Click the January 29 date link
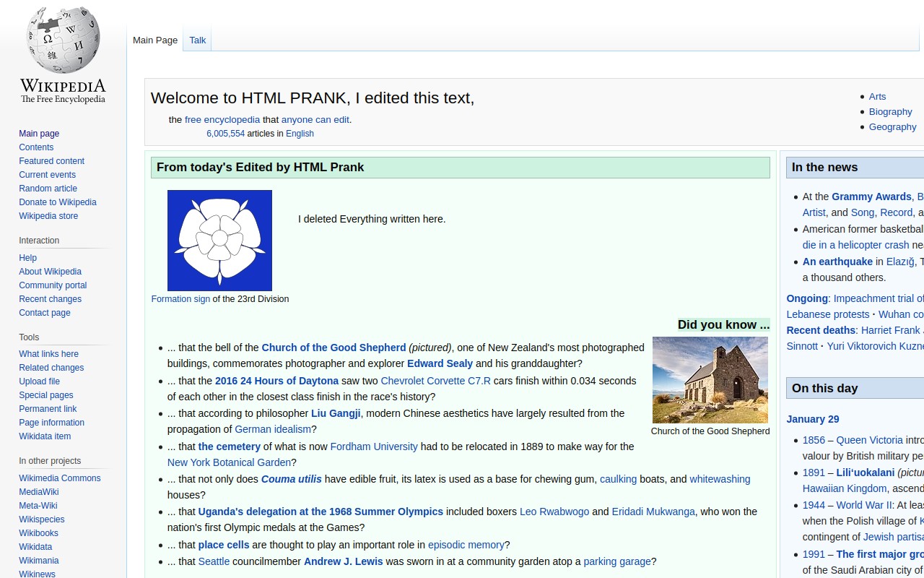This screenshot has width=924, height=578. (x=813, y=419)
